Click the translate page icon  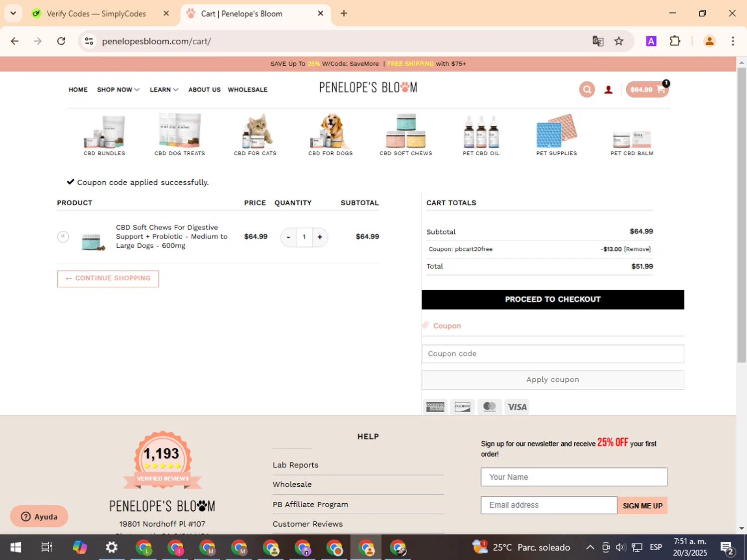coord(598,41)
